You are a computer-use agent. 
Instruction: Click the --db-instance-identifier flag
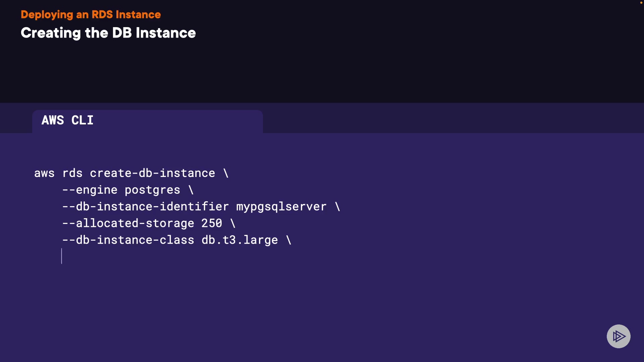point(146,207)
